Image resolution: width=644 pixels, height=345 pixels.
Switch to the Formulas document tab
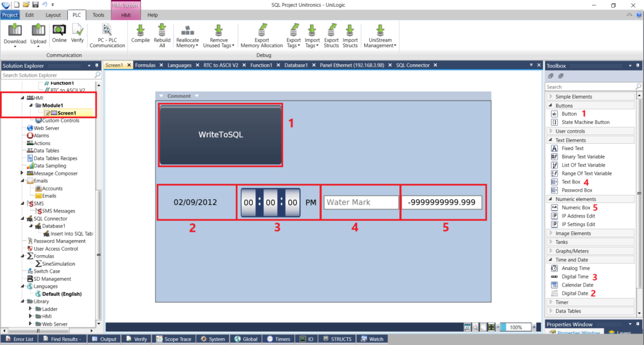(145, 65)
